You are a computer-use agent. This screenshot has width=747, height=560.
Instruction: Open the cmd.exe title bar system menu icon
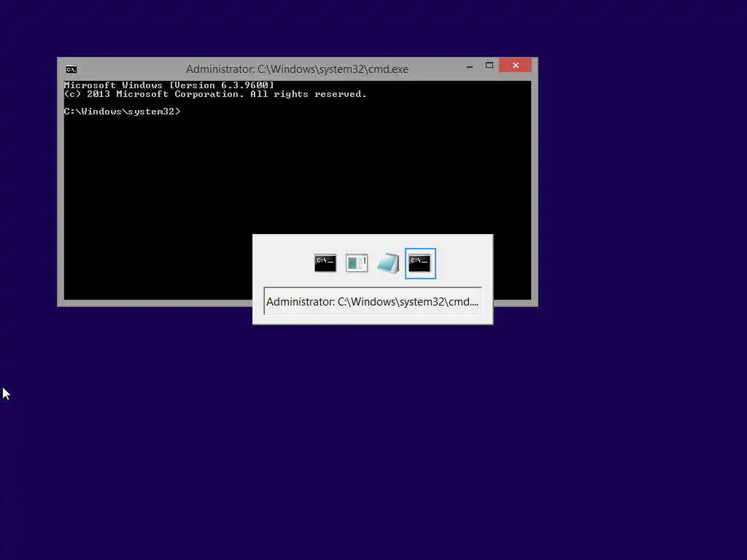pyautogui.click(x=71, y=69)
